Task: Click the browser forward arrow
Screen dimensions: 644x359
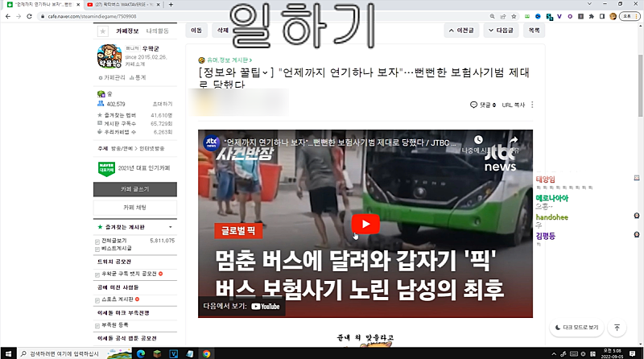Action: [19, 16]
